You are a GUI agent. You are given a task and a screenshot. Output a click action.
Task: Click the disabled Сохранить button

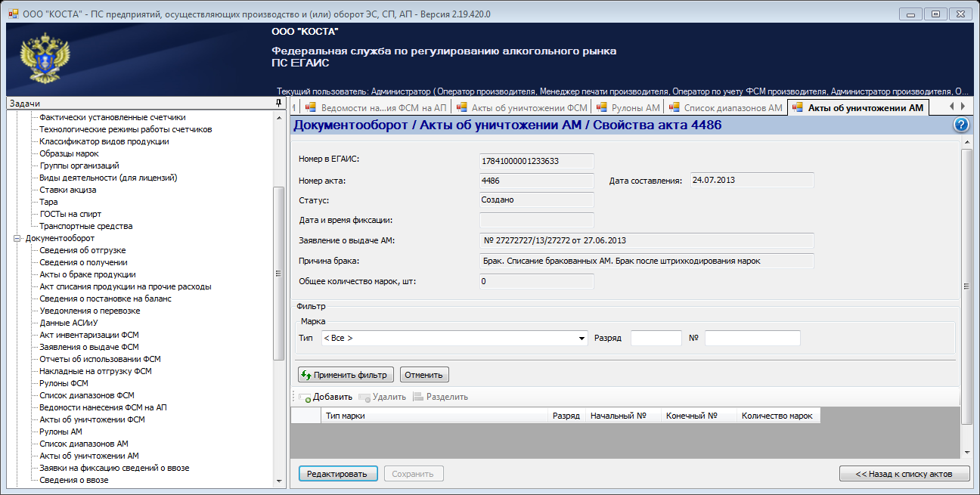click(414, 474)
